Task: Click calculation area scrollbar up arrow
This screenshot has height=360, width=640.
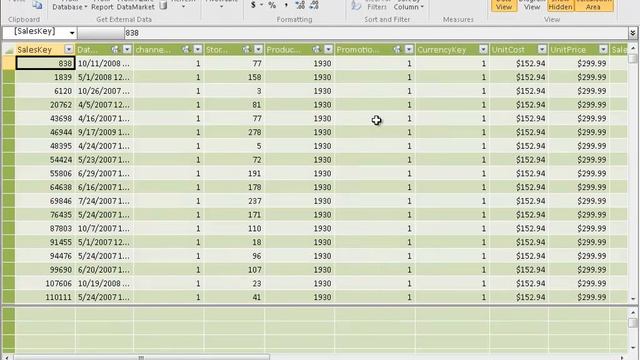Action: point(633,313)
